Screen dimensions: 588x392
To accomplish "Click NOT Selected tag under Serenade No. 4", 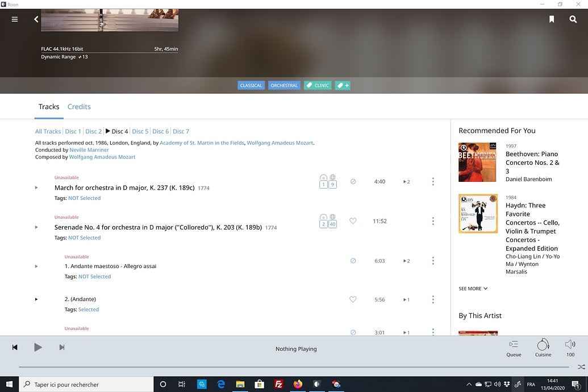I will pyautogui.click(x=85, y=238).
